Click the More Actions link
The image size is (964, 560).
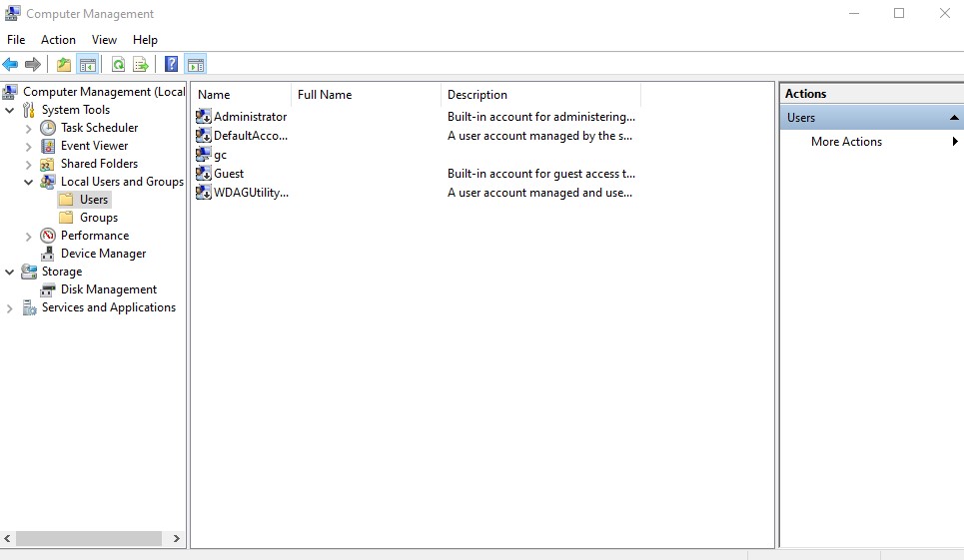click(846, 141)
